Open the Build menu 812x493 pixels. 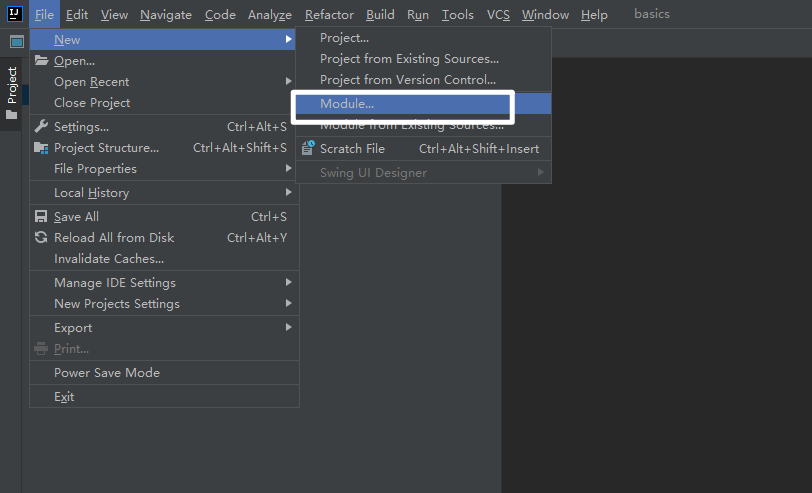[380, 14]
